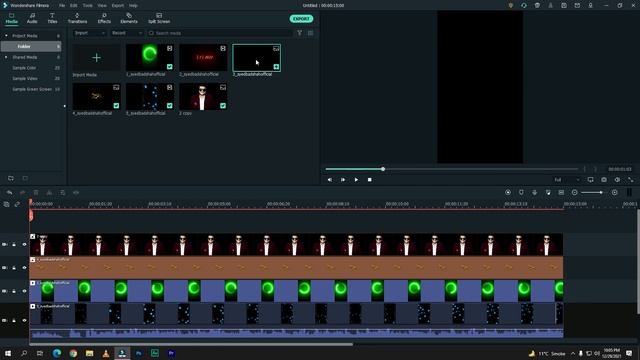Click the redo arrow icon
Screen dimensions: 640x360
point(22,193)
